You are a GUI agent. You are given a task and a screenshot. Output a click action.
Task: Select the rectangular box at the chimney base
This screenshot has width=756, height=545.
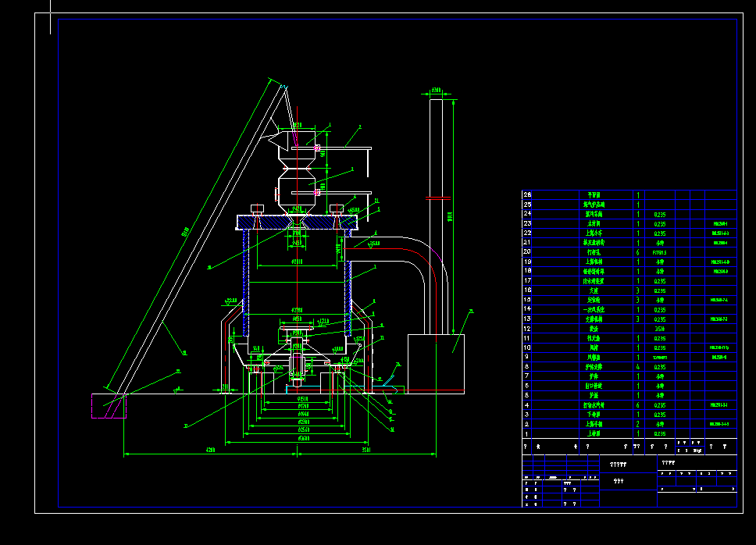click(436, 363)
